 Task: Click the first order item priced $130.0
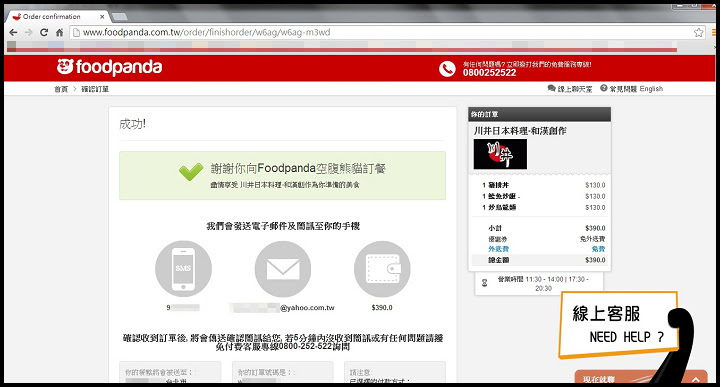544,185
